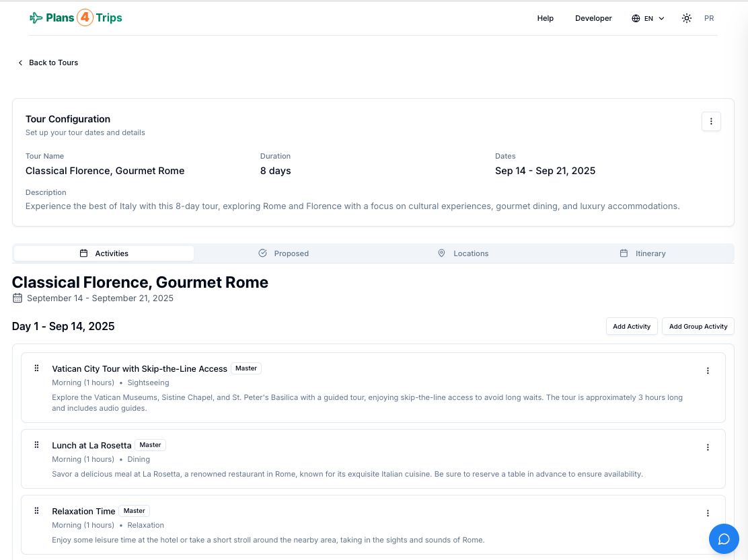Click drag handle beside Lunch at La Rosetta
The image size is (748, 560).
37,445
